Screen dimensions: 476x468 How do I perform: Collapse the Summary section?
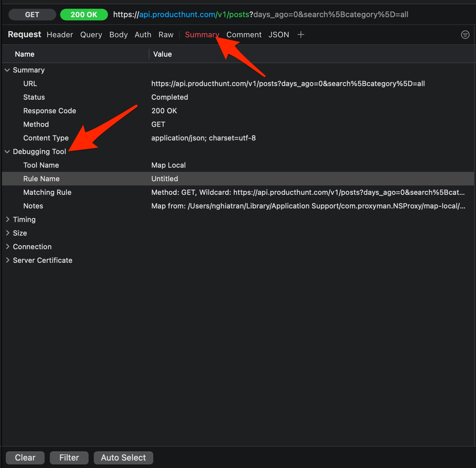tap(7, 70)
